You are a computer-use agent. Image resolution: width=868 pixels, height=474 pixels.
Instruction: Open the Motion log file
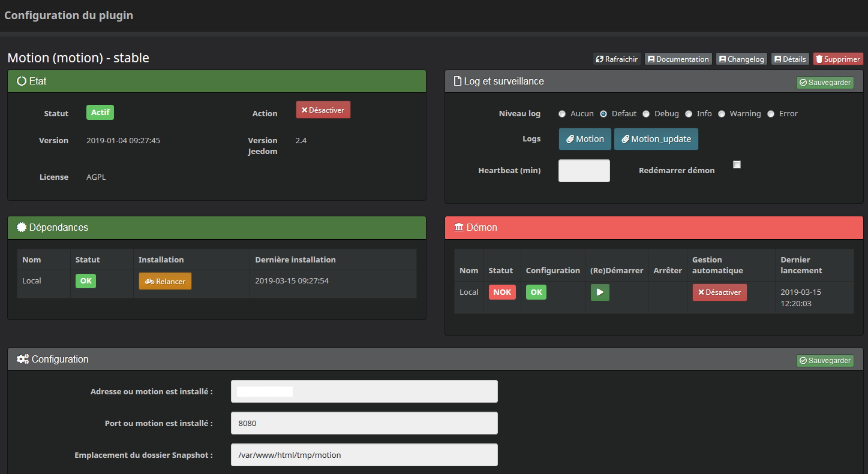point(585,139)
